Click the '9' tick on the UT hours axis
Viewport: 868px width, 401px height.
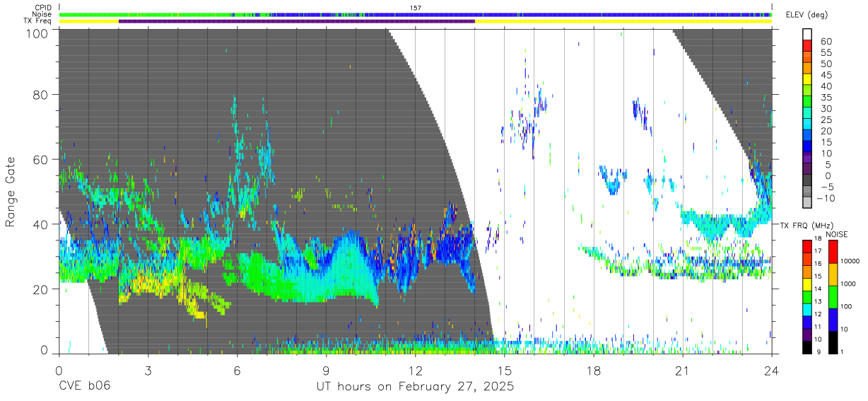(326, 371)
